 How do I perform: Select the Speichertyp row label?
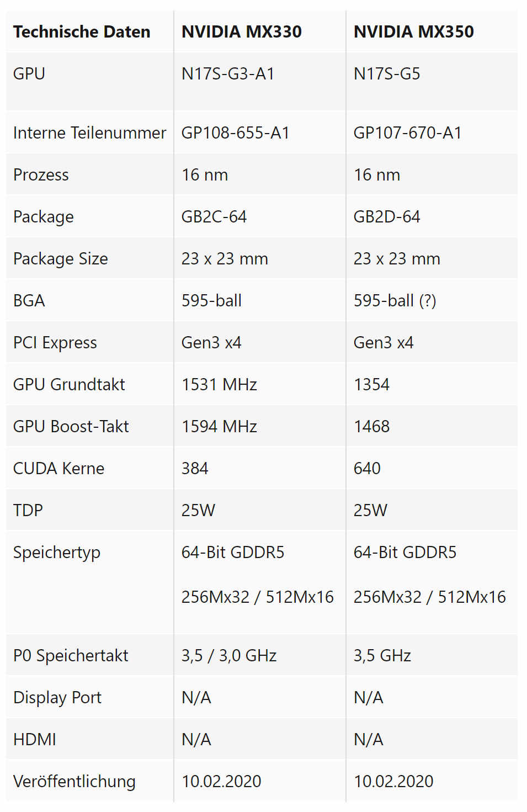pos(57,553)
